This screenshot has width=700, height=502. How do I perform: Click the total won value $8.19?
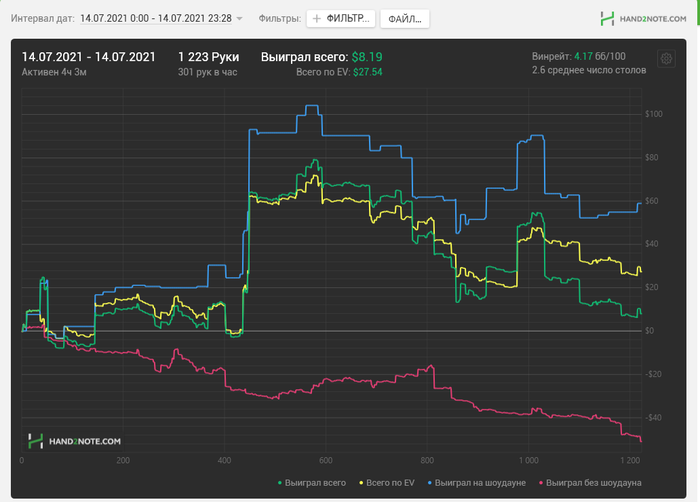[x=367, y=57]
